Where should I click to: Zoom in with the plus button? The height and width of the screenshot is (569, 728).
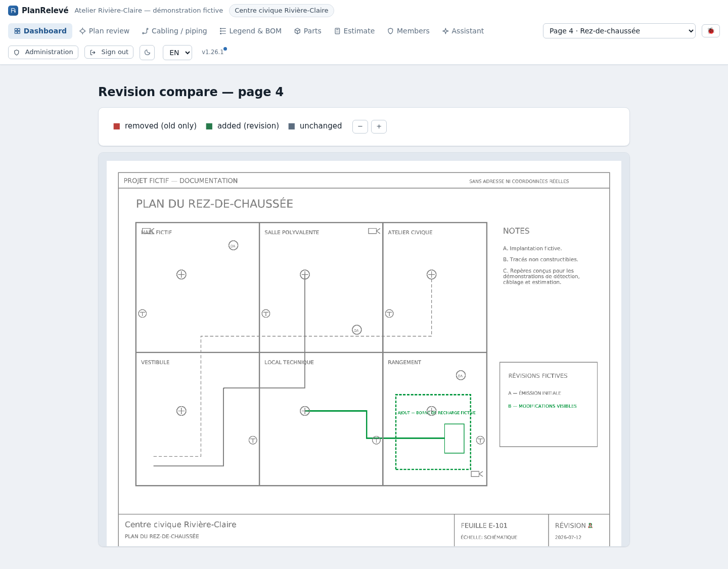(x=379, y=126)
